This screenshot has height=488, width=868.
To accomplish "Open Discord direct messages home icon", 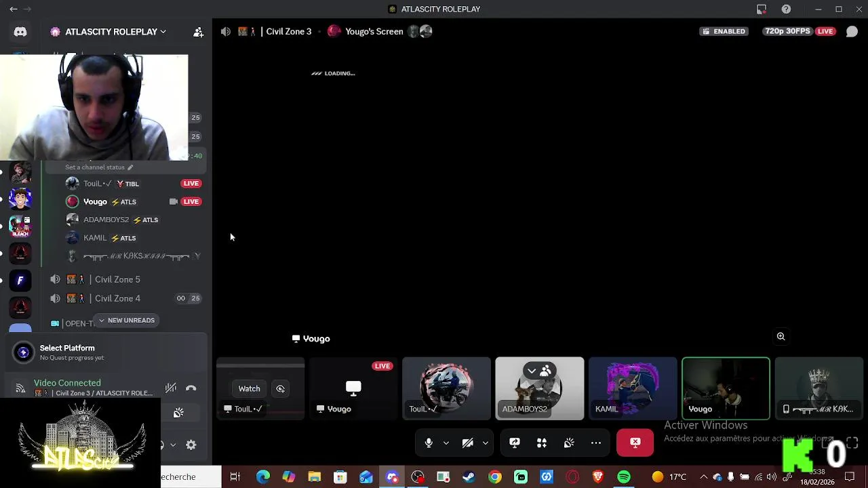I will [x=20, y=32].
